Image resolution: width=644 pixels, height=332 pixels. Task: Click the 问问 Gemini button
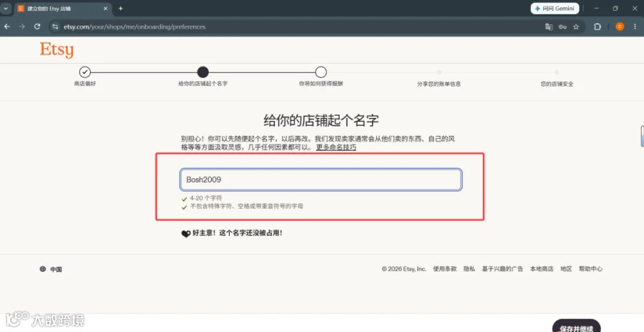pos(555,8)
